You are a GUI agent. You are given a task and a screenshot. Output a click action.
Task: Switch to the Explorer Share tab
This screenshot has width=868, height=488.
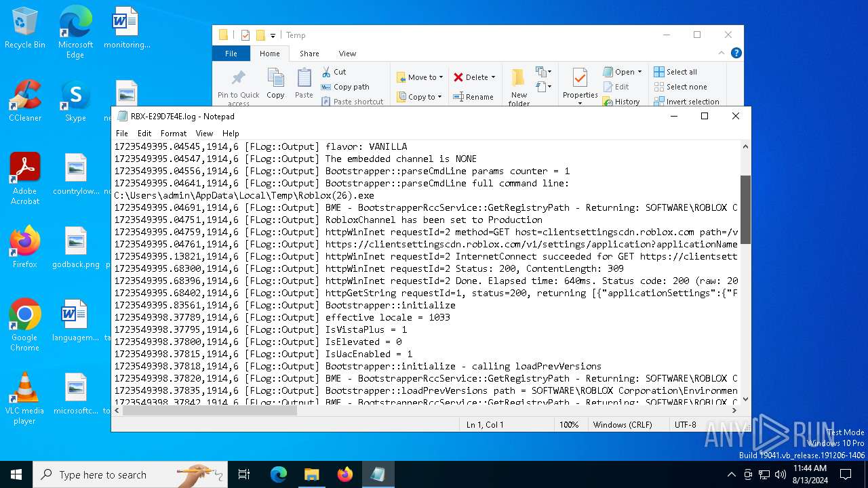[x=309, y=54]
